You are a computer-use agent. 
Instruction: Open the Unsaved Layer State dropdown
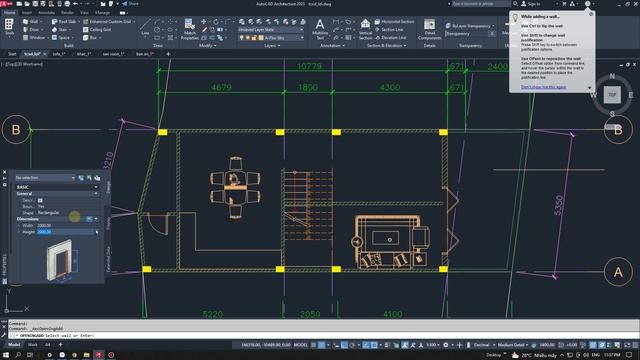point(271,29)
